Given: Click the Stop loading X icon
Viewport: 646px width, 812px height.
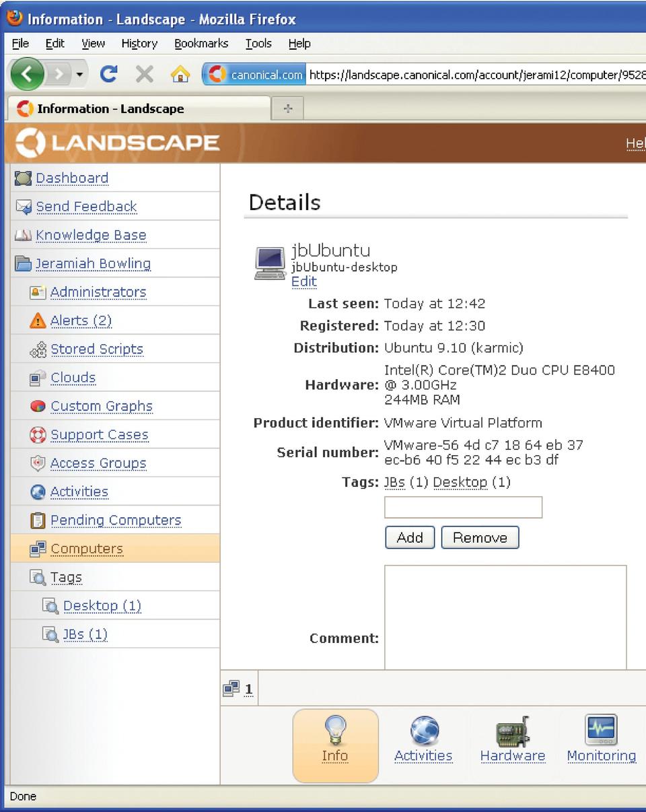Looking at the screenshot, I should [x=144, y=74].
